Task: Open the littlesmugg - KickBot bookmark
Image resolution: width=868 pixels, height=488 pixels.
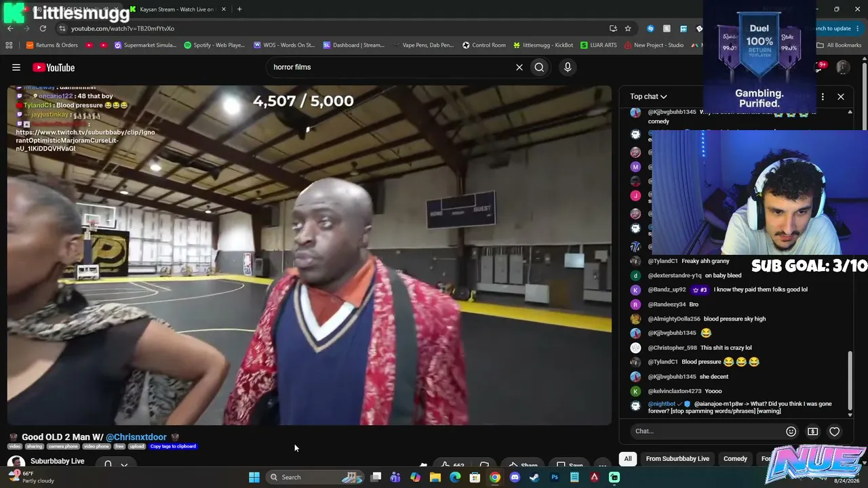Action: 543,45
